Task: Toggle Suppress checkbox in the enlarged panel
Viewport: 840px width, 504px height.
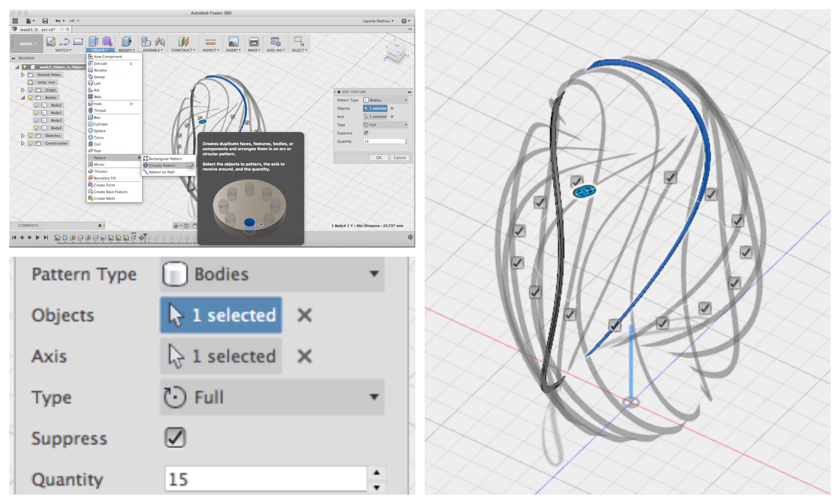Action: tap(175, 438)
